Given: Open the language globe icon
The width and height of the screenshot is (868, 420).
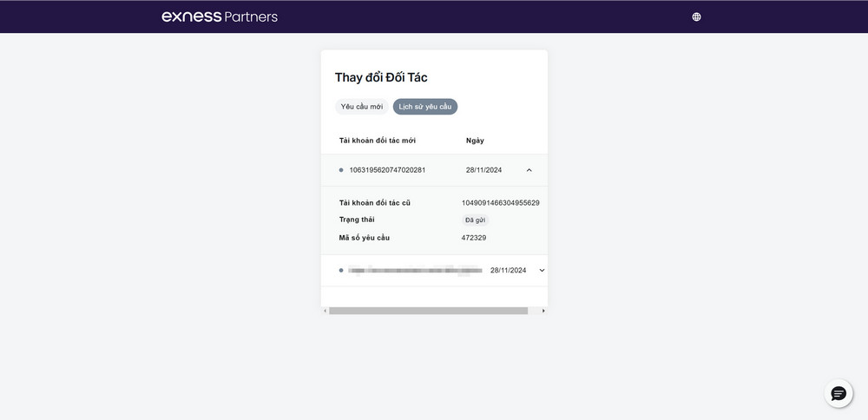Looking at the screenshot, I should (696, 16).
